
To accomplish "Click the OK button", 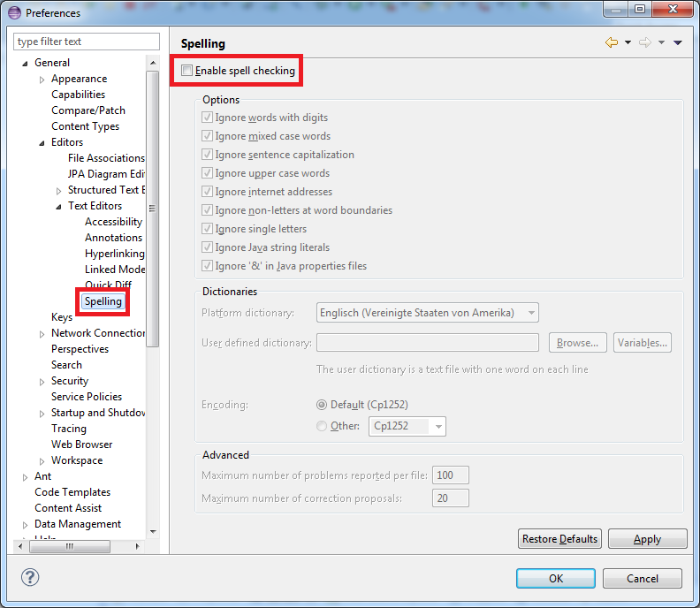I will (556, 579).
